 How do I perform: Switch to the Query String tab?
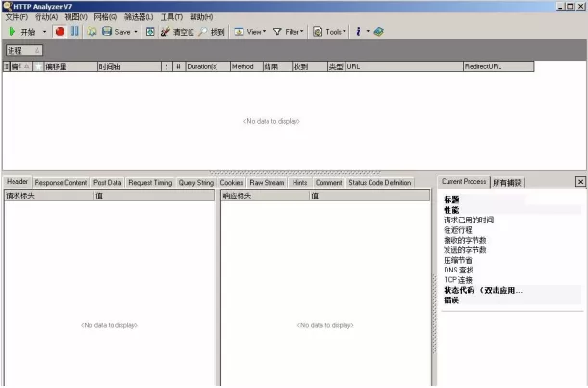point(196,183)
